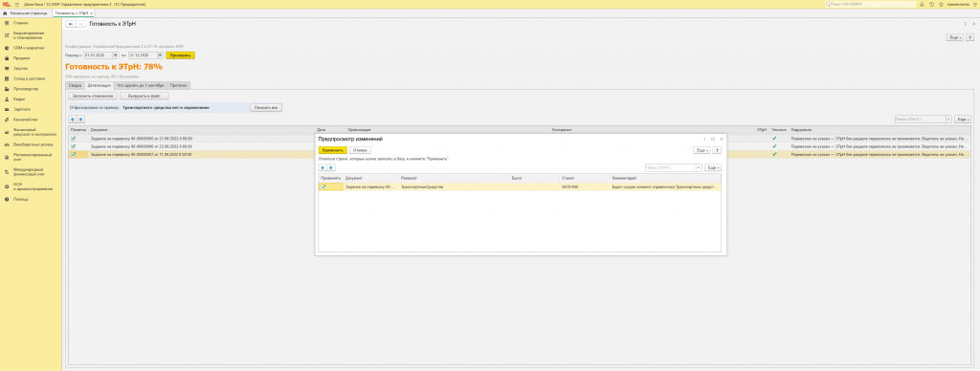Switch to Начальная страница tab
980x371 pixels.
click(26, 12)
